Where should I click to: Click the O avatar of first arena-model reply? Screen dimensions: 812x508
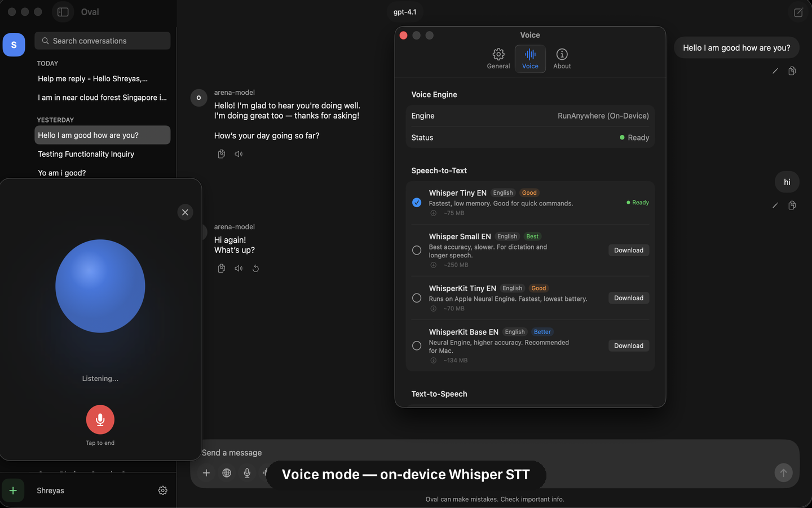[198, 98]
